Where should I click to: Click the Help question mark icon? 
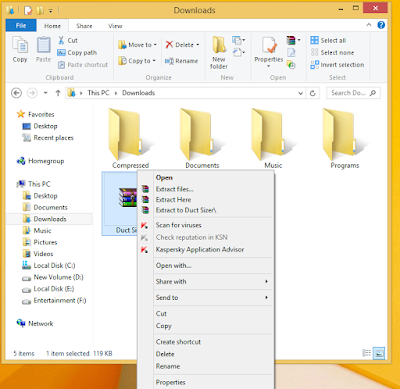tap(381, 25)
